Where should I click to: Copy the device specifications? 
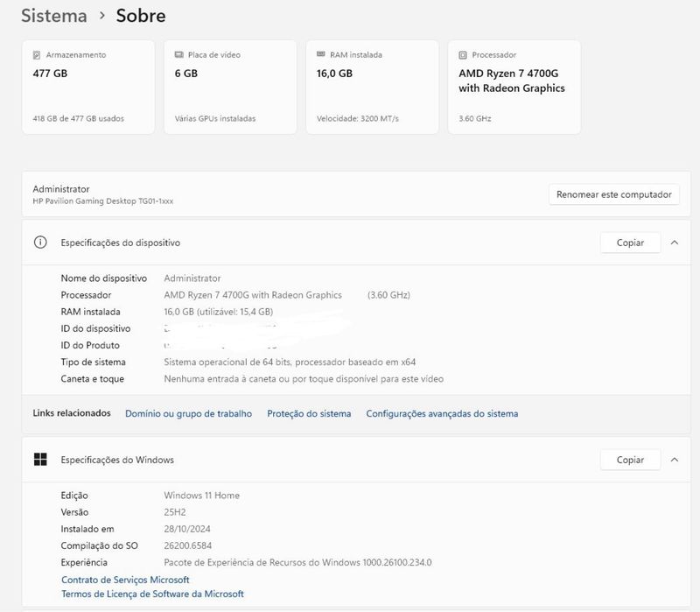click(630, 243)
